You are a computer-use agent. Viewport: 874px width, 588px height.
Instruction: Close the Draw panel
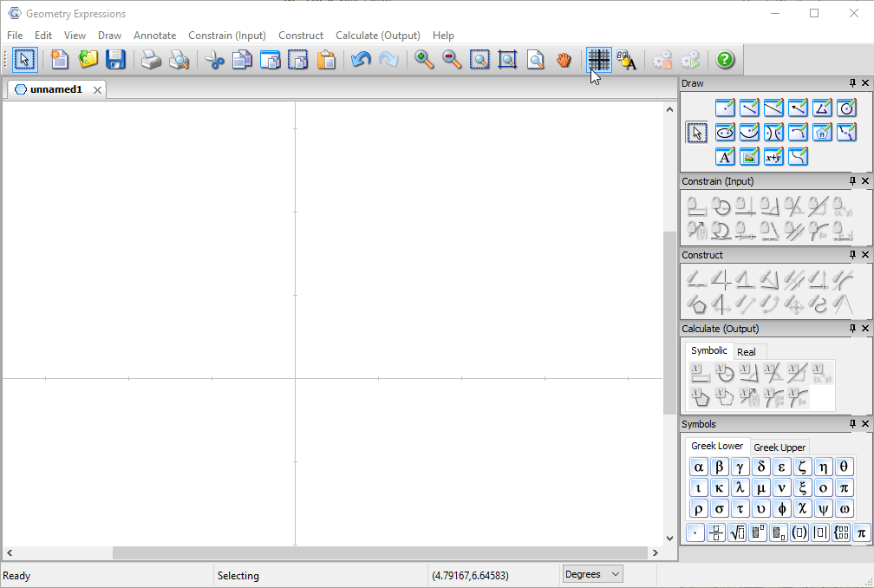point(865,83)
